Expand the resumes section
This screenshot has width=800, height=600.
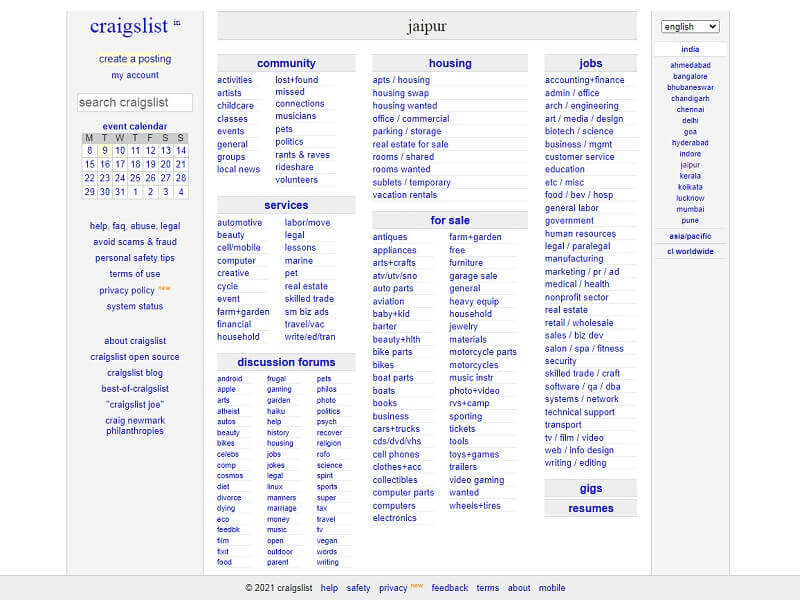click(590, 508)
